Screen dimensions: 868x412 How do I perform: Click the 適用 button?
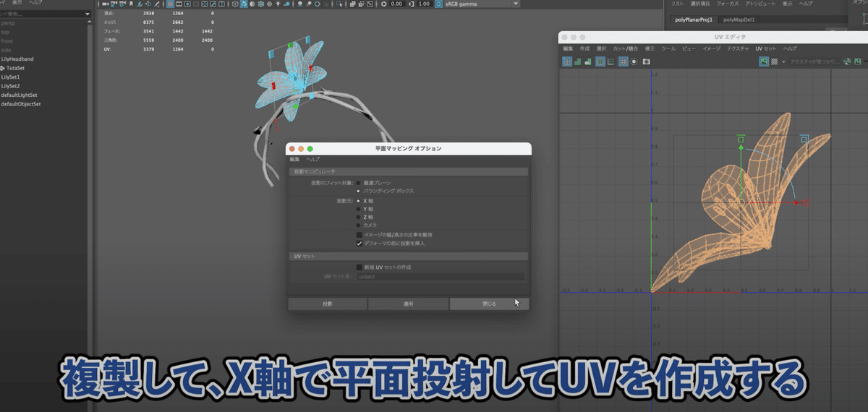[408, 304]
